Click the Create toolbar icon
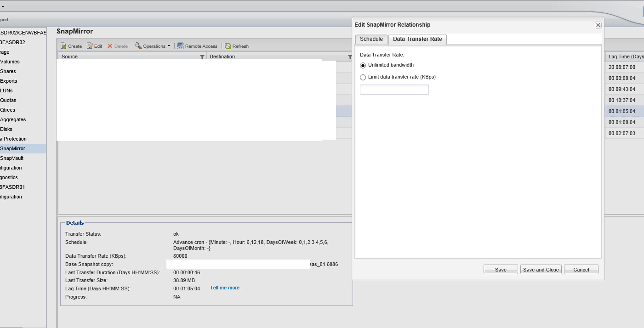This screenshot has width=644, height=328. coord(63,46)
